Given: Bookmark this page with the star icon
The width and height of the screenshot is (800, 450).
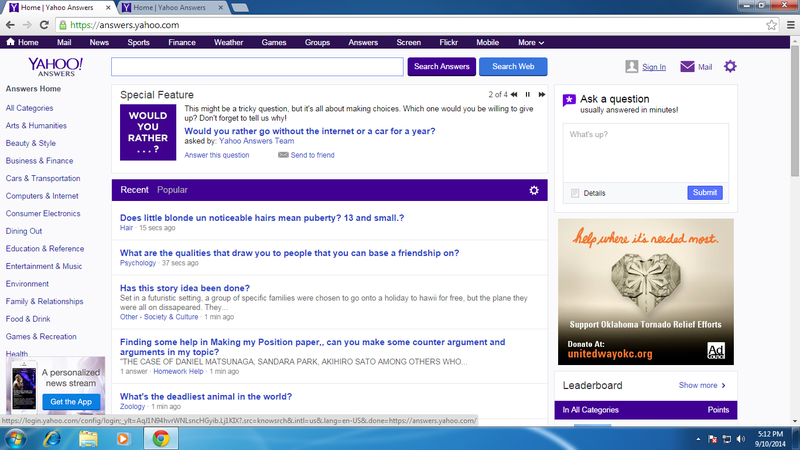Looking at the screenshot, I should (771, 25).
